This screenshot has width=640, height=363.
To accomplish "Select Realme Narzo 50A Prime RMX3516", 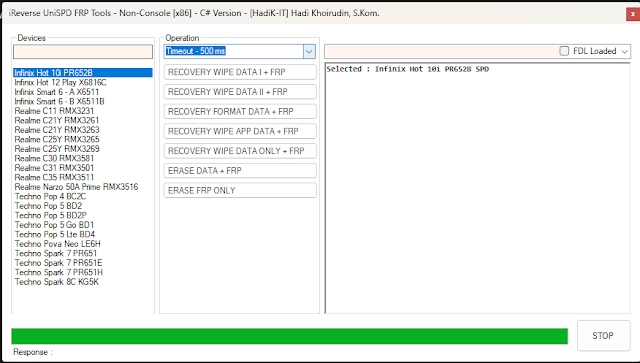I will tap(76, 187).
